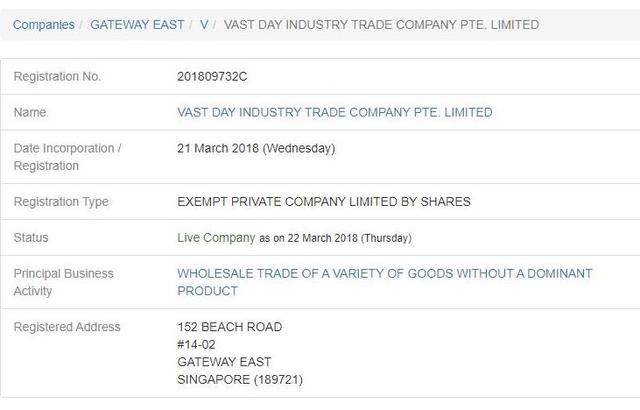640x410 pixels.
Task: Click the Registration Type label
Action: [61, 202]
